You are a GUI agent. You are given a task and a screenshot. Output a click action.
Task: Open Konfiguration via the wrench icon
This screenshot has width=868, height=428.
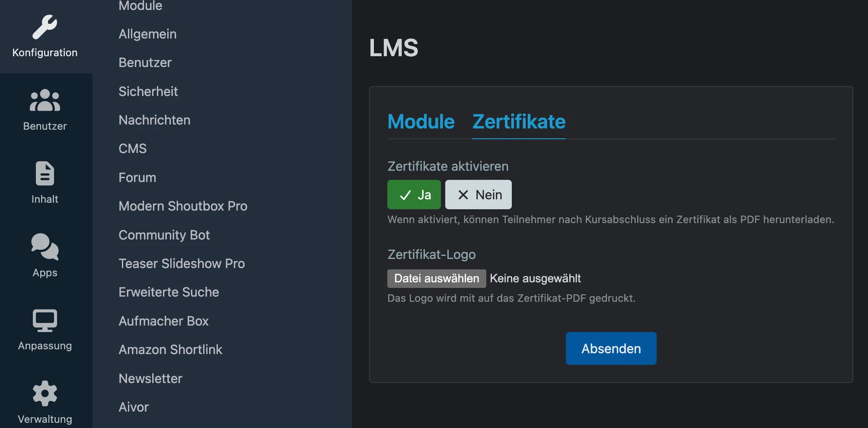[45, 27]
